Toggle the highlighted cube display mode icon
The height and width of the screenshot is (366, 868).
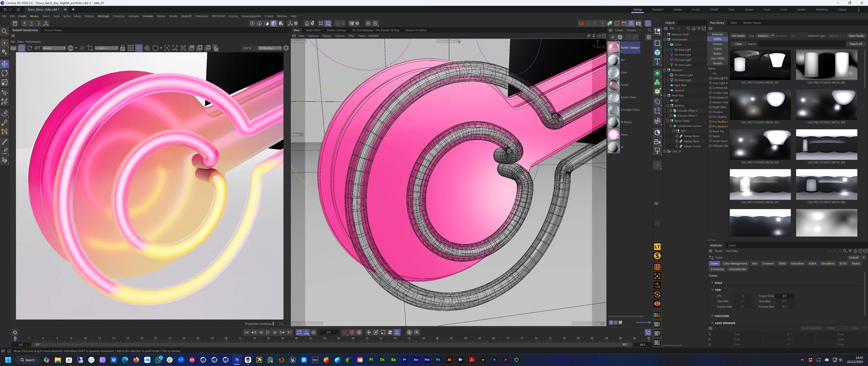coord(274,23)
